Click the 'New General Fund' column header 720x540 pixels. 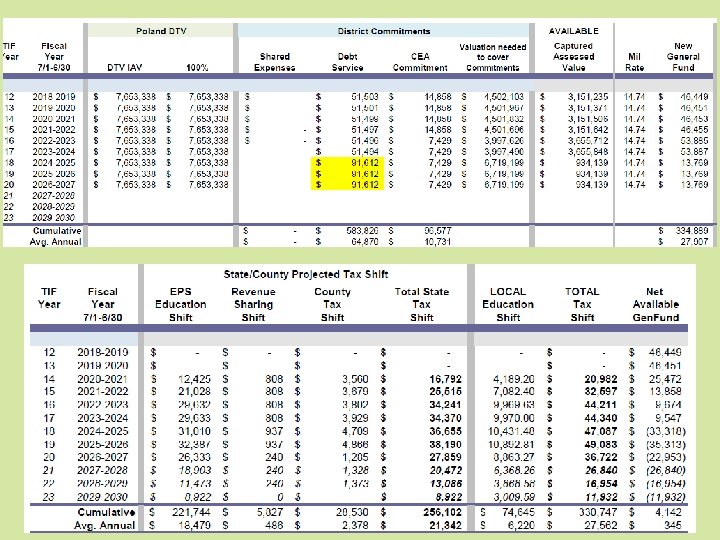pyautogui.click(x=683, y=57)
